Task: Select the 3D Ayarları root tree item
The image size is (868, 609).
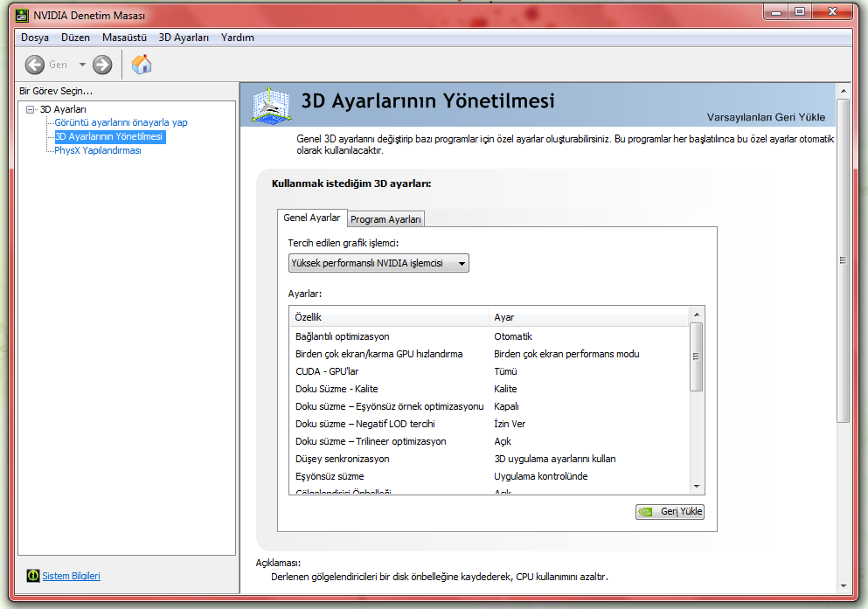Action: click(63, 109)
